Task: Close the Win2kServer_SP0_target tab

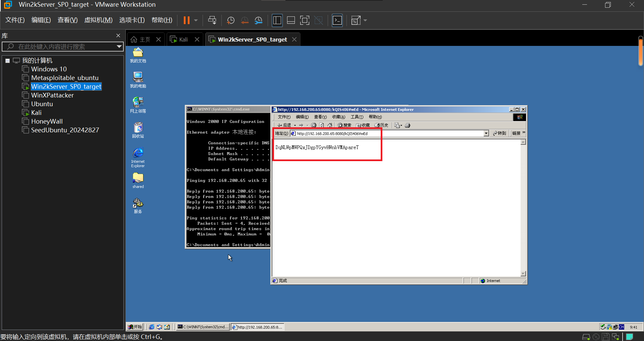Action: point(294,40)
